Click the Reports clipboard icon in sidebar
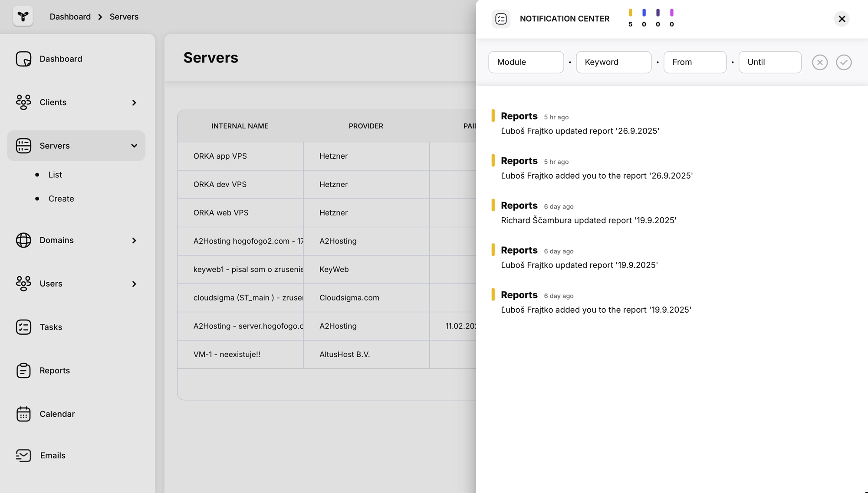868x493 pixels. click(x=23, y=371)
